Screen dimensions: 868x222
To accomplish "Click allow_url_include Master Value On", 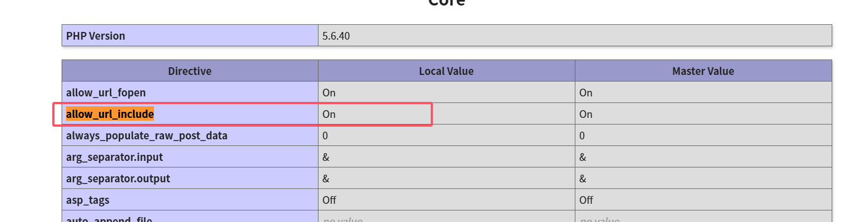I will click(586, 114).
